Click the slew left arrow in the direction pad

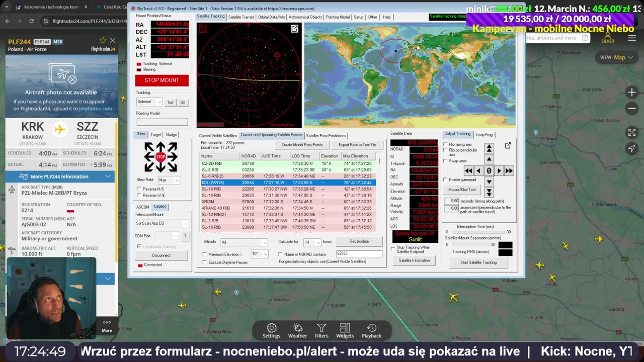pos(149,157)
